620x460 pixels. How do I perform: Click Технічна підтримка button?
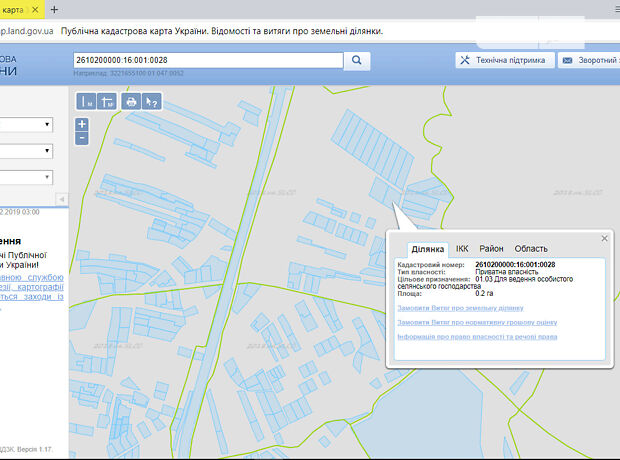click(502, 60)
